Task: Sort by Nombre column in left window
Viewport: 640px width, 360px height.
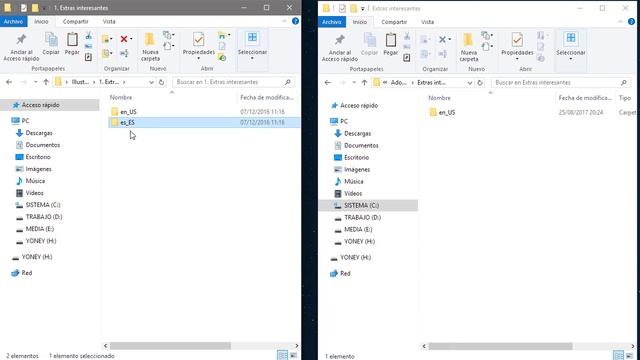Action: (121, 98)
